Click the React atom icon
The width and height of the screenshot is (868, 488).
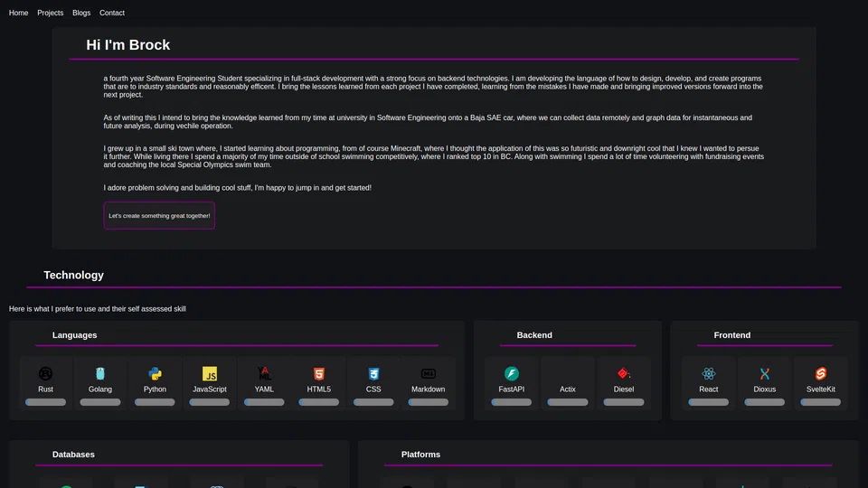coord(709,374)
